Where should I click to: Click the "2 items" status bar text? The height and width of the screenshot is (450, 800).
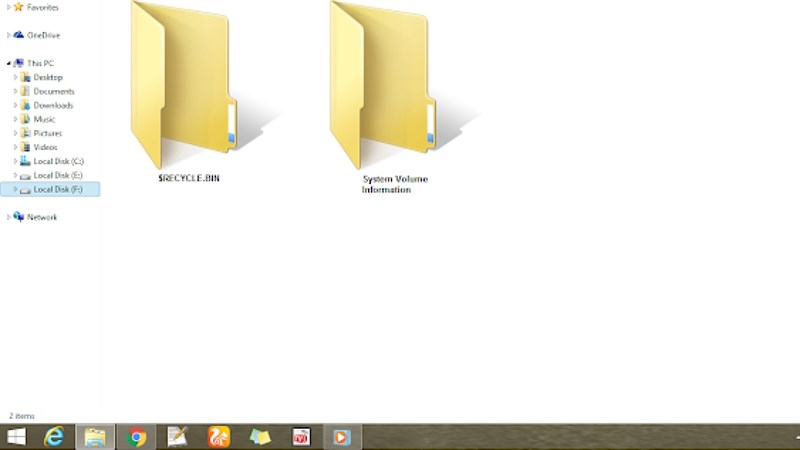coord(22,416)
